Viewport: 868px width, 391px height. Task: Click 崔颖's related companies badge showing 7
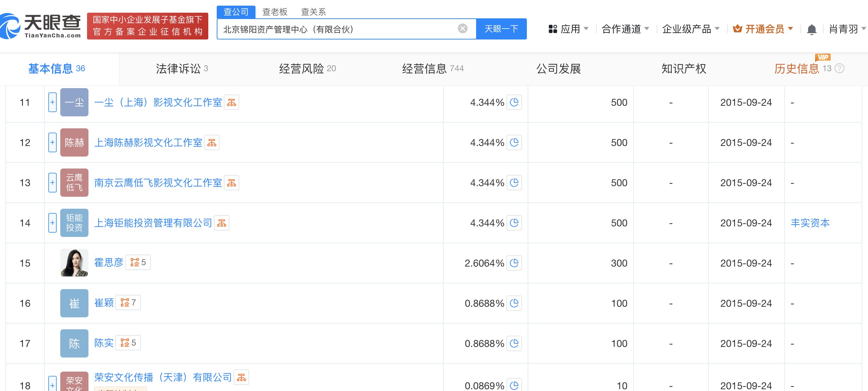click(x=128, y=303)
